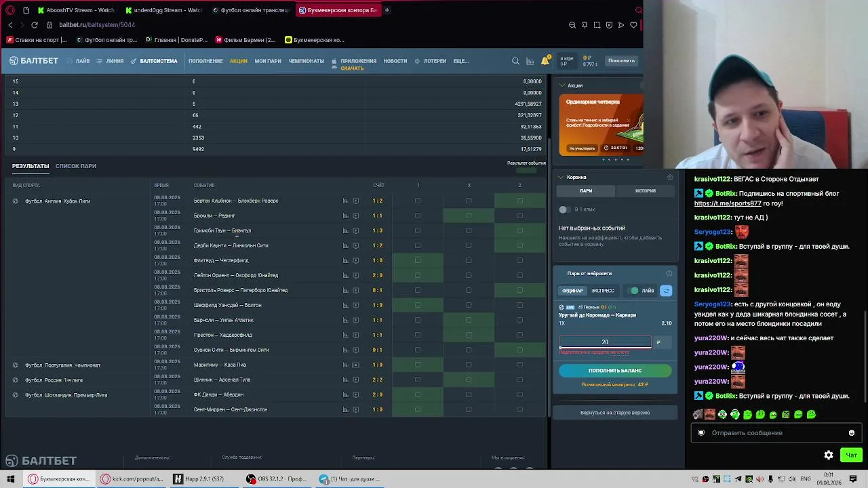
Task: Open the ENG keyboard language switcher
Action: [x=806, y=479]
